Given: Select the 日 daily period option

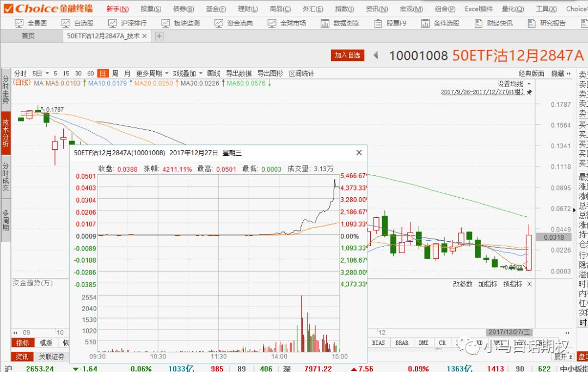Looking at the screenshot, I should 103,74.
